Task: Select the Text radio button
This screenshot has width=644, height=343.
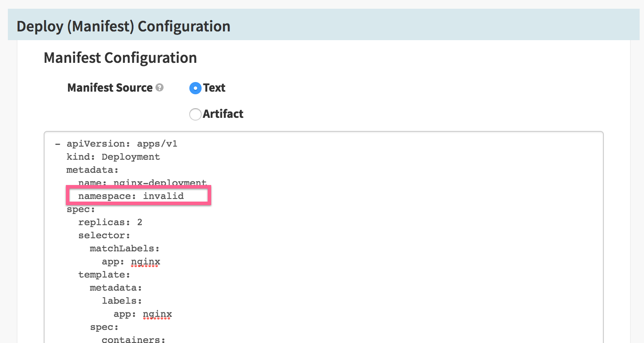Action: 195,88
